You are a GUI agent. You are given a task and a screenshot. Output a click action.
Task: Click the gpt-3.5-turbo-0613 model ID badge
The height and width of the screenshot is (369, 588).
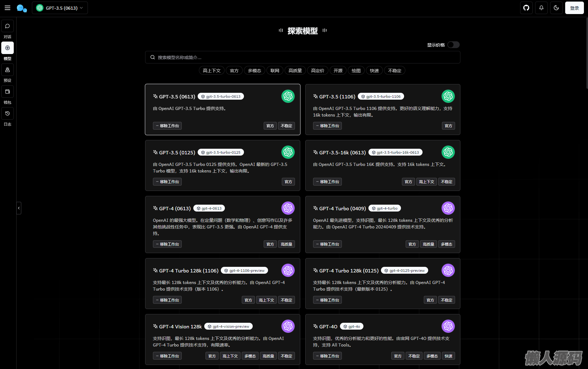(221, 97)
